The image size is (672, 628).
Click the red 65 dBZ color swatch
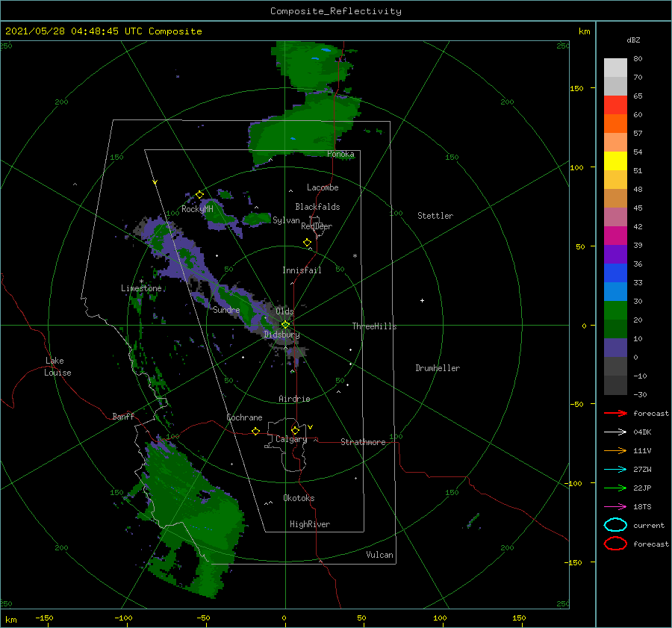click(615, 105)
